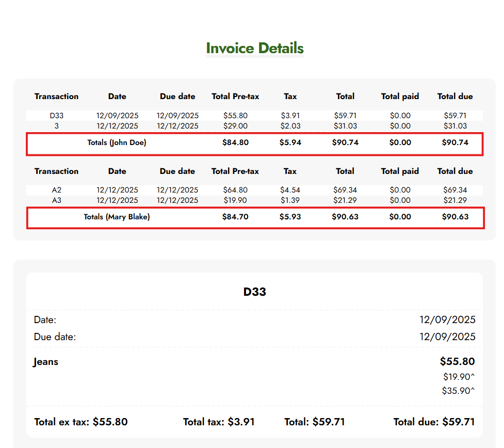
Task: Click the Totals (John Doe) label
Action: (117, 142)
